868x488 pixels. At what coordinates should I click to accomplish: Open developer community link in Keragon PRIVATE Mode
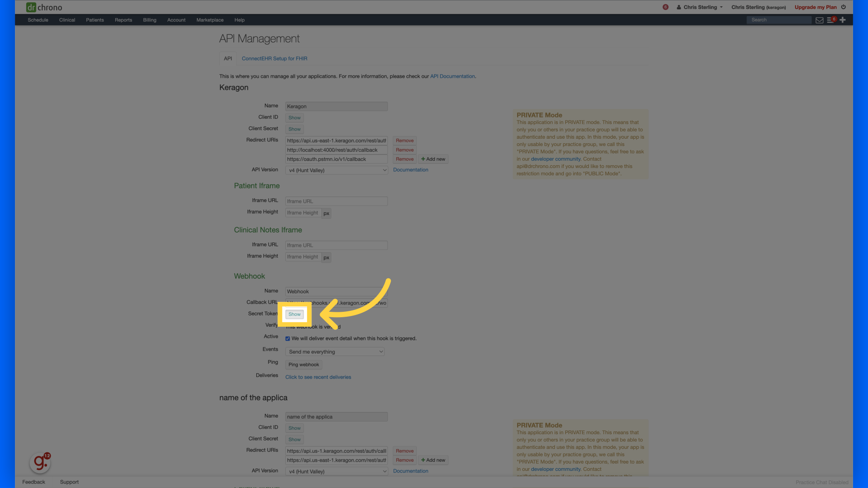pyautogui.click(x=556, y=159)
